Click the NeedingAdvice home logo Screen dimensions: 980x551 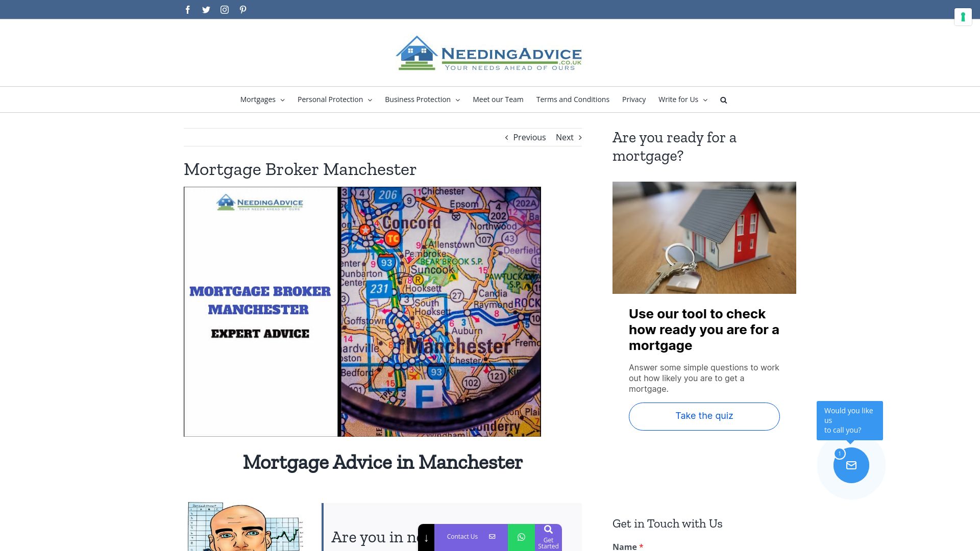(x=490, y=53)
